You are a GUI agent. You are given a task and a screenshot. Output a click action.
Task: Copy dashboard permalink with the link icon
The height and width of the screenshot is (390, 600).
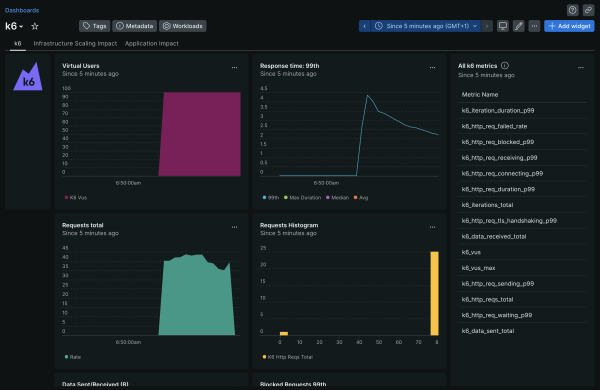(x=588, y=10)
